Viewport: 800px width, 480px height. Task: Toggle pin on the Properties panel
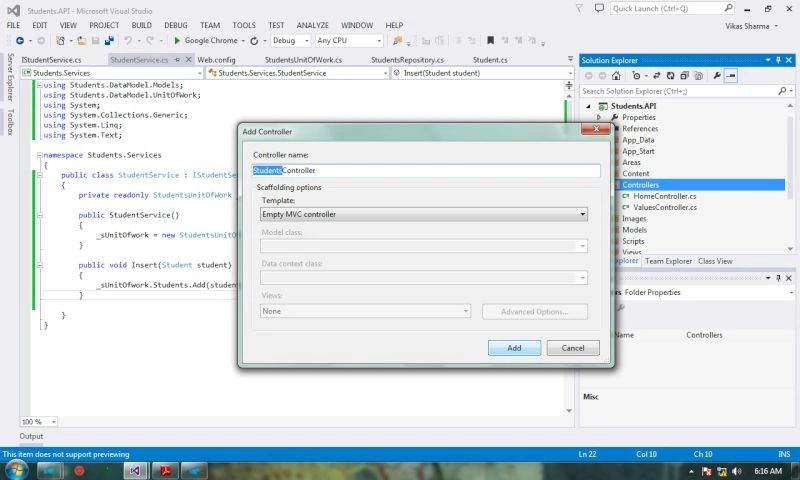pos(778,278)
